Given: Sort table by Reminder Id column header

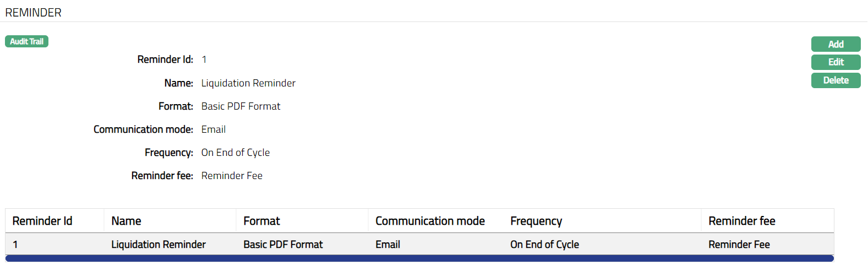Looking at the screenshot, I should [x=42, y=221].
